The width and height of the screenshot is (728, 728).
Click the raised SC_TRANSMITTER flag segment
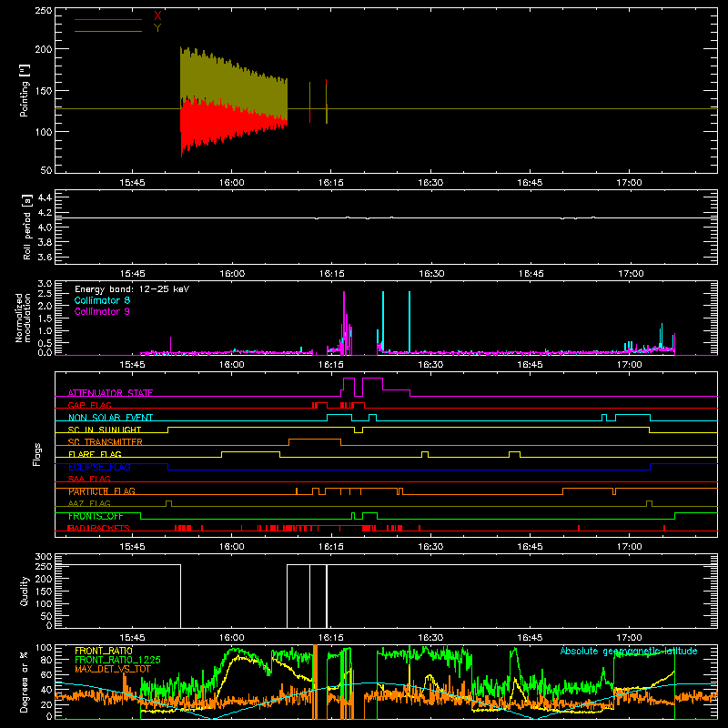(315, 440)
